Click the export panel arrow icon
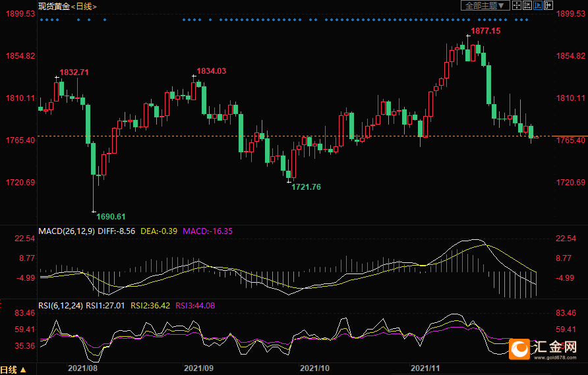The height and width of the screenshot is (375, 588). click(548, 5)
